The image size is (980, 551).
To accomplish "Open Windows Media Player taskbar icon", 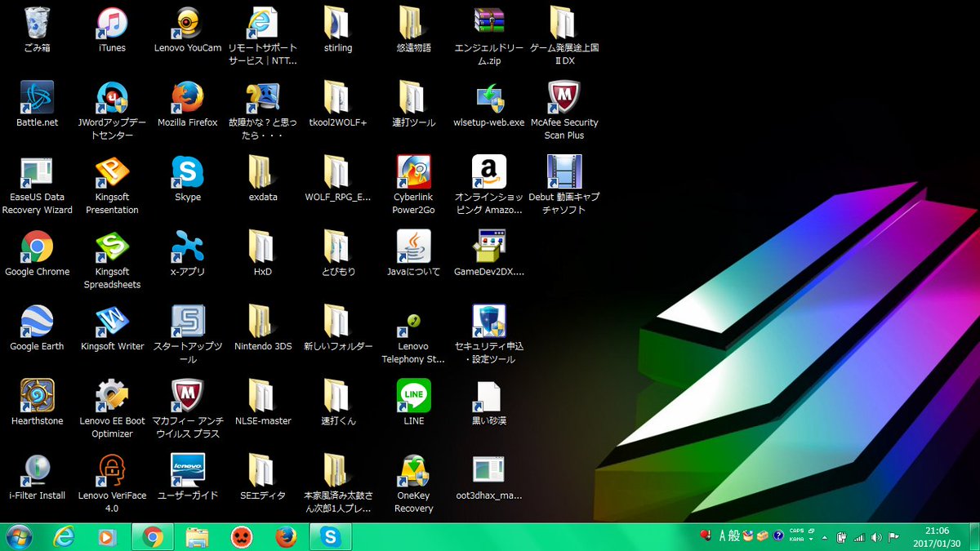I will click(107, 536).
